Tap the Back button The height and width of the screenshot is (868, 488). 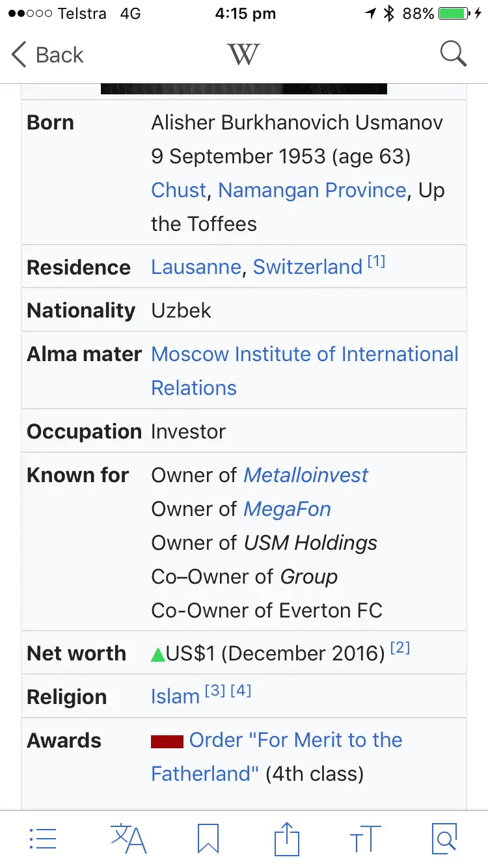[47, 55]
